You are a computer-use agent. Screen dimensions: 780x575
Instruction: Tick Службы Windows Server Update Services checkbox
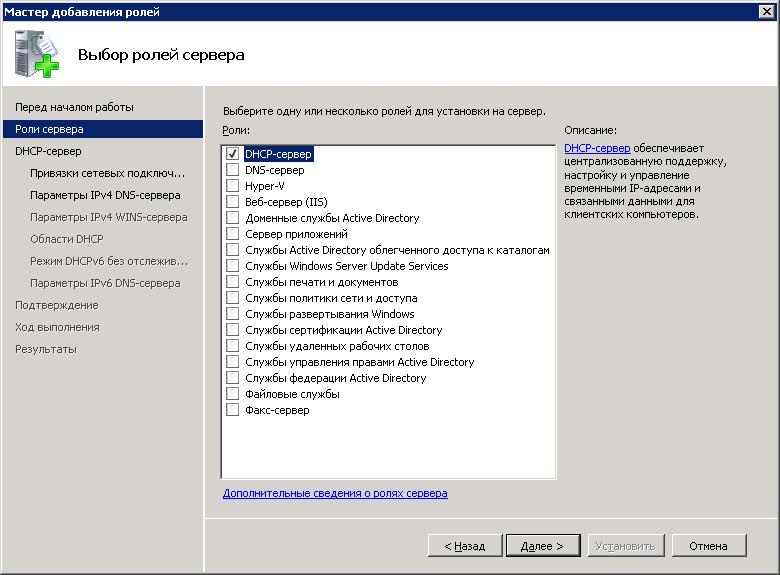(x=232, y=266)
